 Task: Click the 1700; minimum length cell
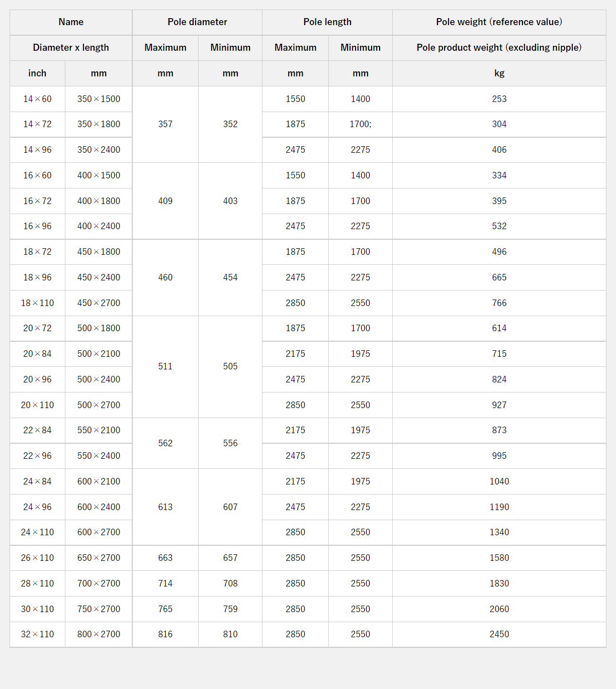[x=361, y=124]
